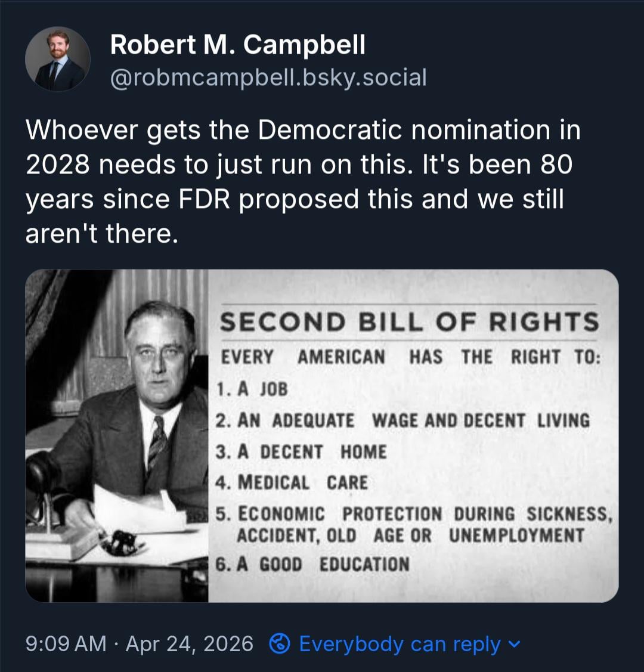Viewport: 644px width, 672px height.
Task: Click the 'Economic protection during sickness' line
Action: pos(414,514)
